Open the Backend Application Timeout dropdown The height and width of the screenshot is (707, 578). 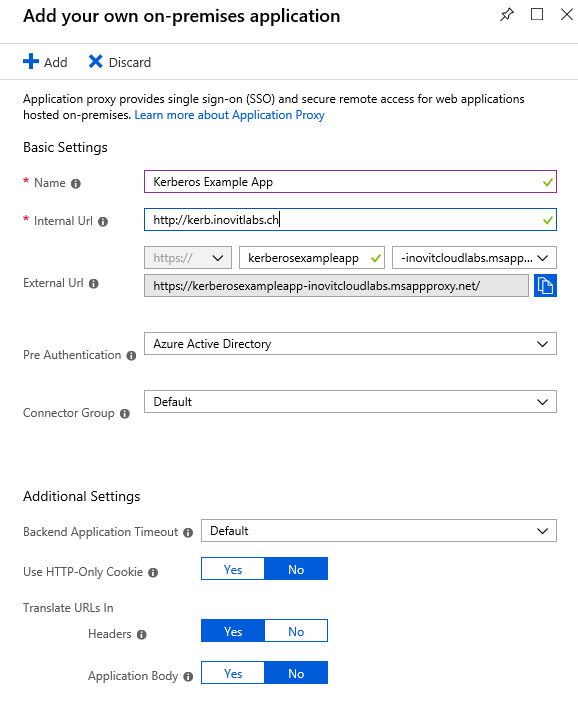click(379, 531)
